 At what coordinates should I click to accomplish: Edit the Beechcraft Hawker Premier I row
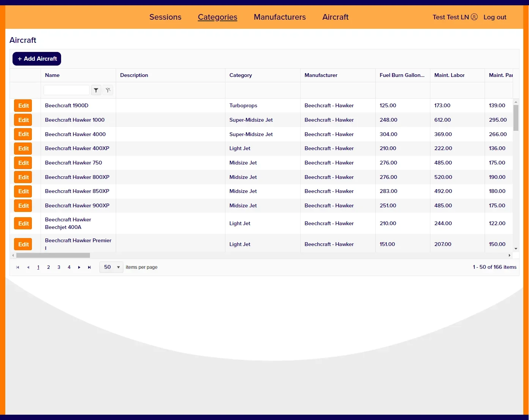[x=23, y=244]
